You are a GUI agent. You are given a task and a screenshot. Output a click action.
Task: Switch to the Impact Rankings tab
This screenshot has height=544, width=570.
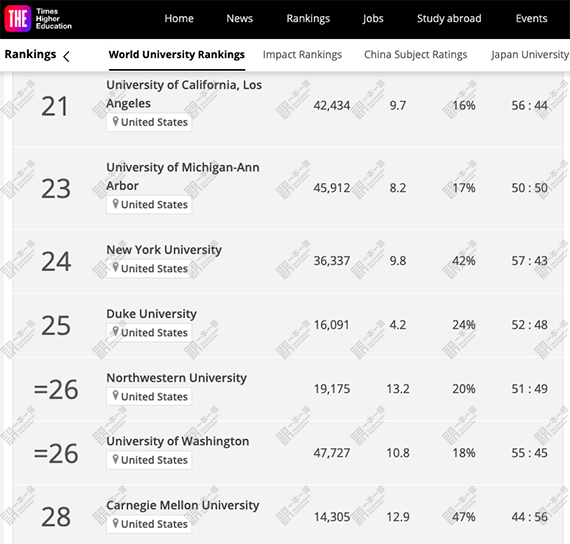302,55
